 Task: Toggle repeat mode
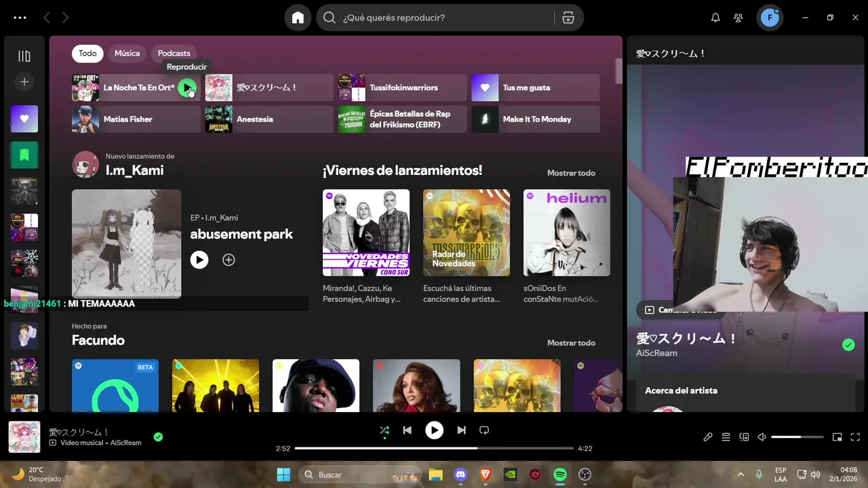[x=484, y=430]
